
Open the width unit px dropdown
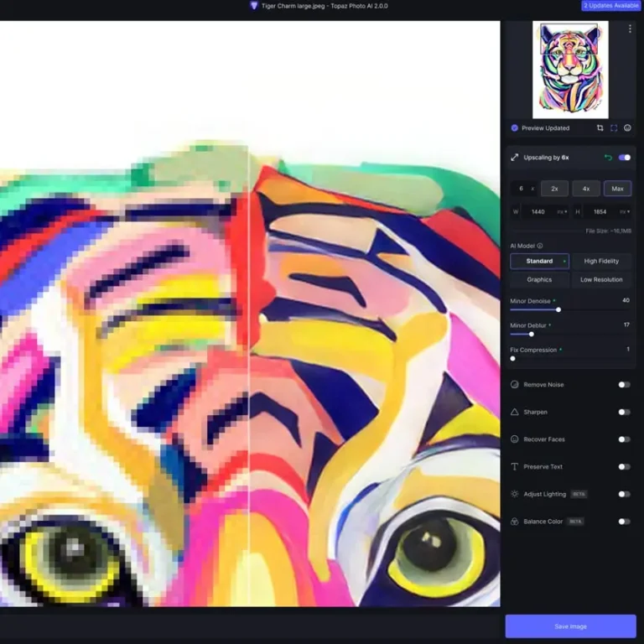pos(561,212)
